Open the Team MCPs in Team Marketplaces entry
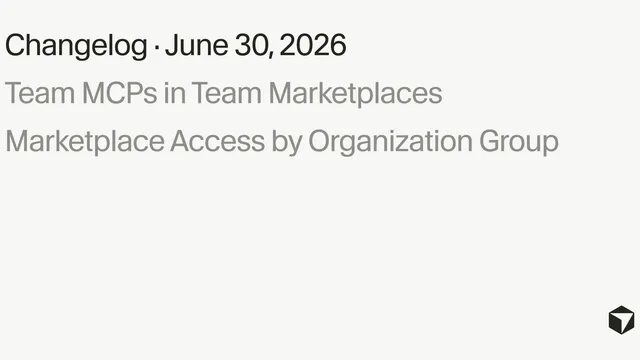 (223, 93)
